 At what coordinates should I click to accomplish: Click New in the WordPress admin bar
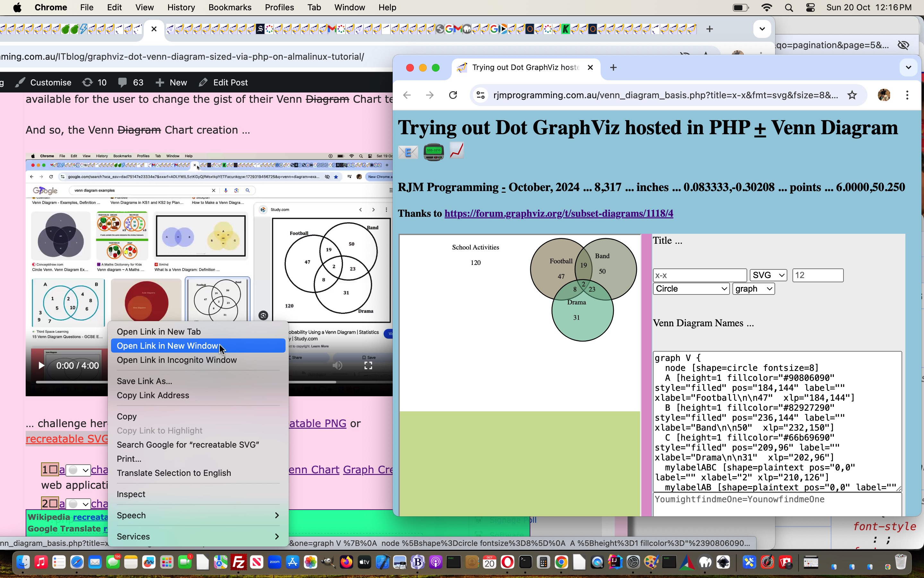point(171,83)
